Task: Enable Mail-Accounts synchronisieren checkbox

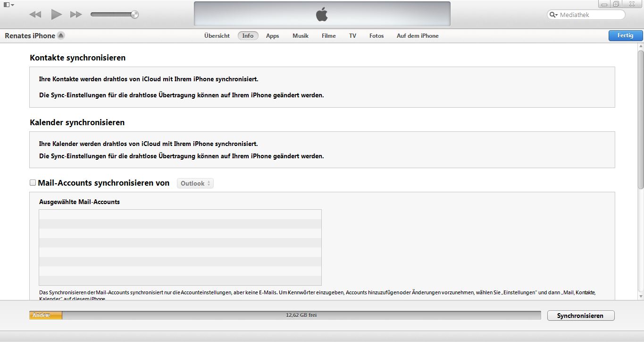Action: 33,183
